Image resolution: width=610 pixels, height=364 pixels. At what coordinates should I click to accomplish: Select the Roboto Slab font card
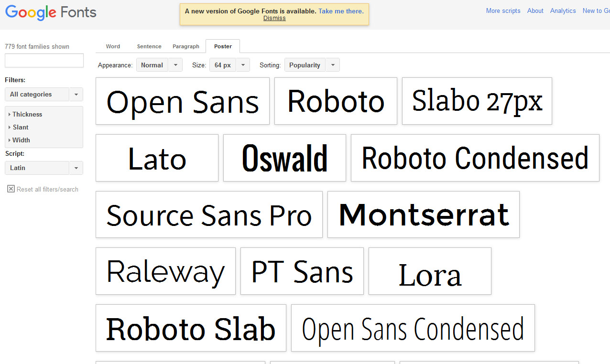(191, 328)
